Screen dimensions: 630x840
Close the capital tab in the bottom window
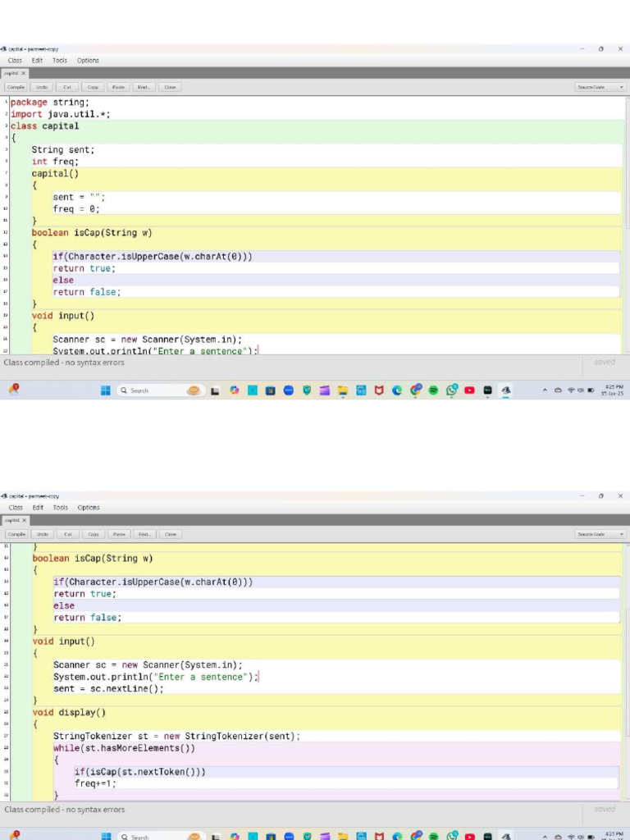point(24,520)
